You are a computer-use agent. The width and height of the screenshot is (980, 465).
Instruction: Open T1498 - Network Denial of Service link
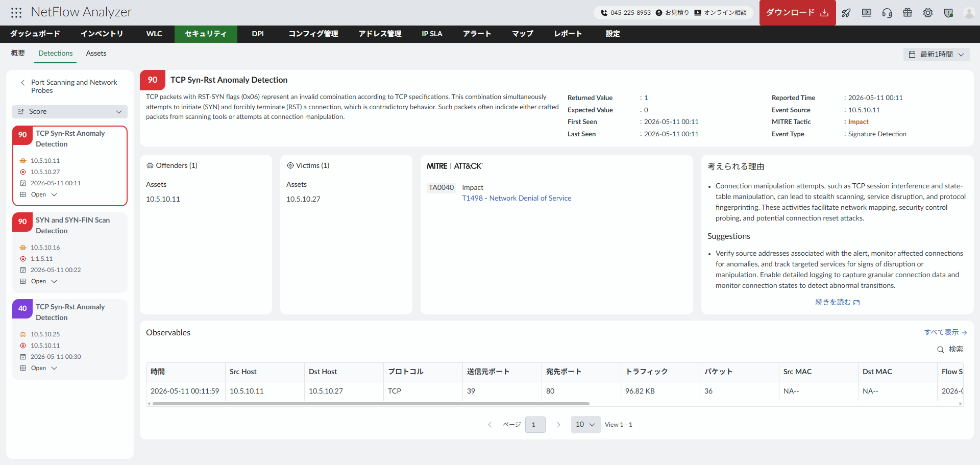517,198
